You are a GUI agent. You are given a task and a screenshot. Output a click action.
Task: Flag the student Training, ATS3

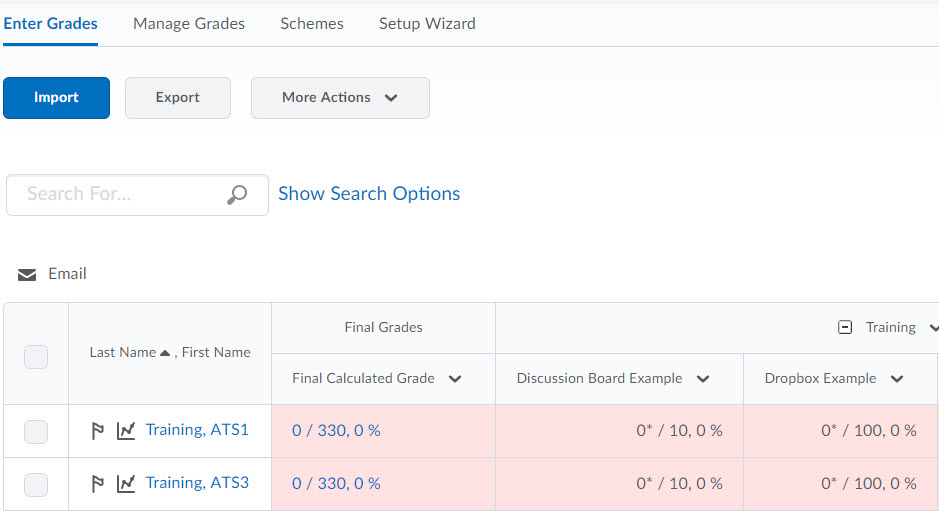point(98,484)
